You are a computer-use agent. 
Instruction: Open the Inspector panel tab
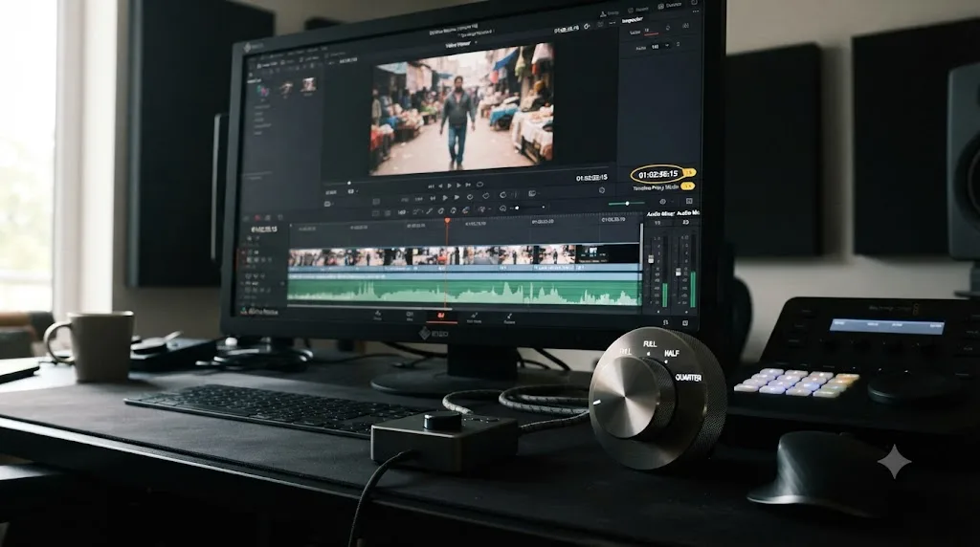(632, 20)
